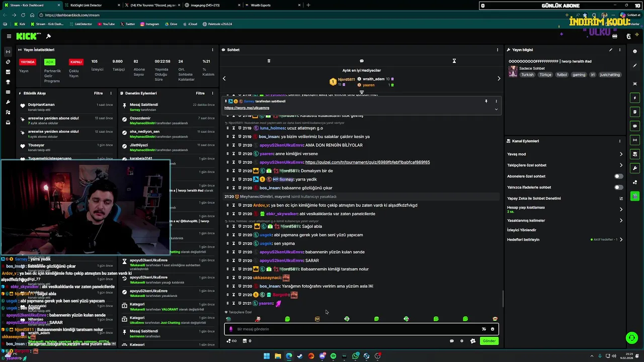Open the wrench settings icon in left sidebar
Viewport: 644px width, 362px height.
click(x=8, y=102)
